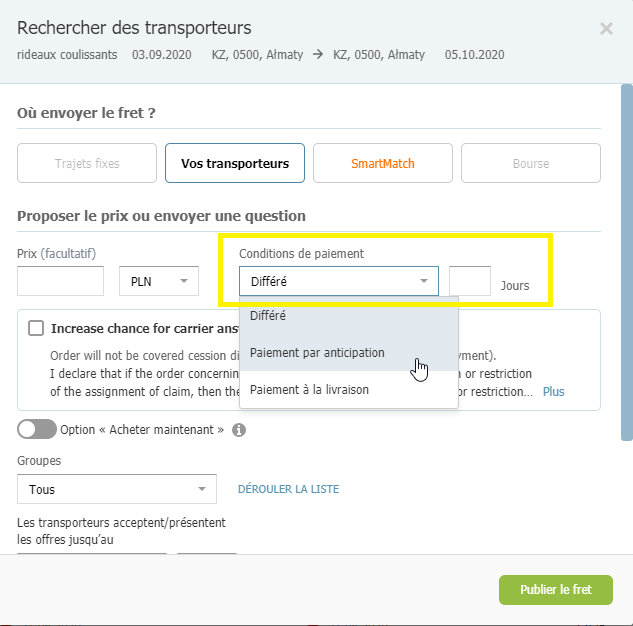Open the PLN currency dropdown
This screenshot has width=633, height=626.
(159, 281)
